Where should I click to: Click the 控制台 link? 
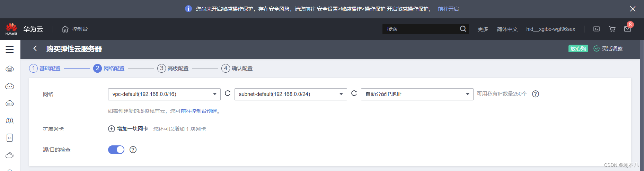(80, 29)
